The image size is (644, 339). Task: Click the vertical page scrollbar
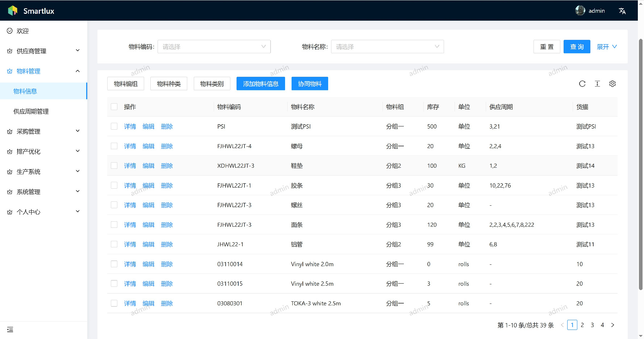tap(640, 163)
